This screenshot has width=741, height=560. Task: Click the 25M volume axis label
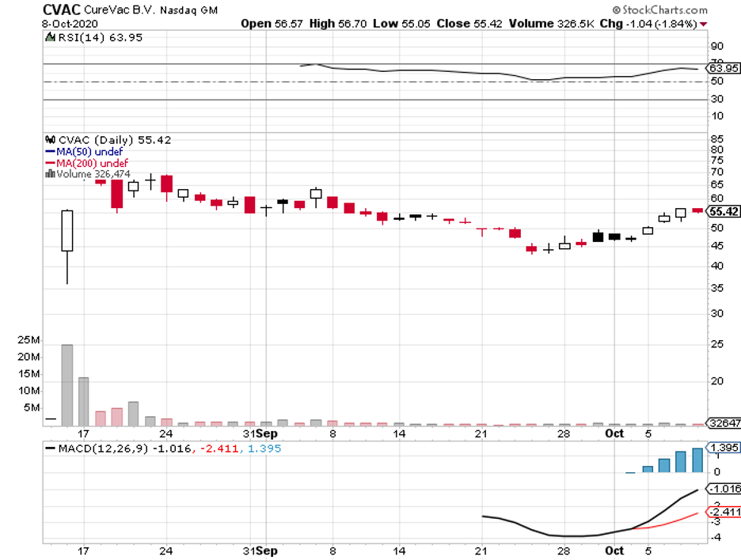point(28,340)
